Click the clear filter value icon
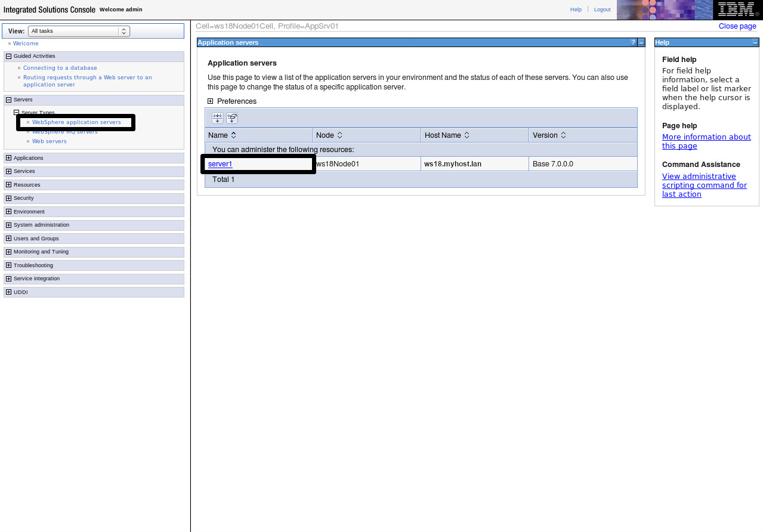 (232, 118)
